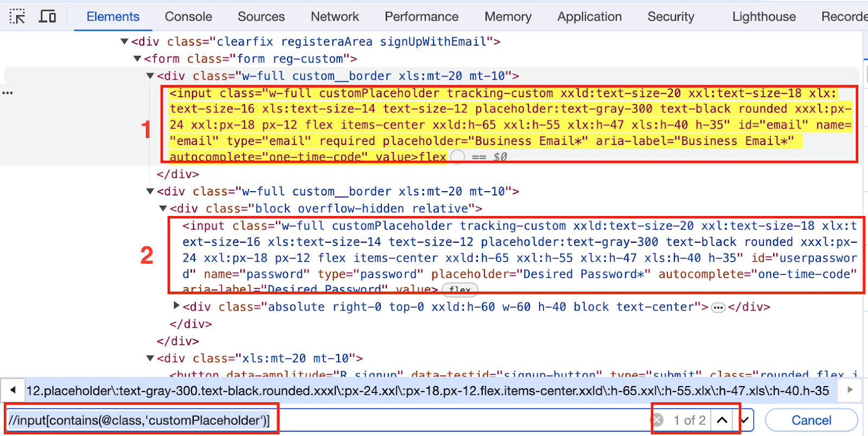This screenshot has height=436, width=868.
Task: Open the Elements tab
Action: pyautogui.click(x=113, y=17)
